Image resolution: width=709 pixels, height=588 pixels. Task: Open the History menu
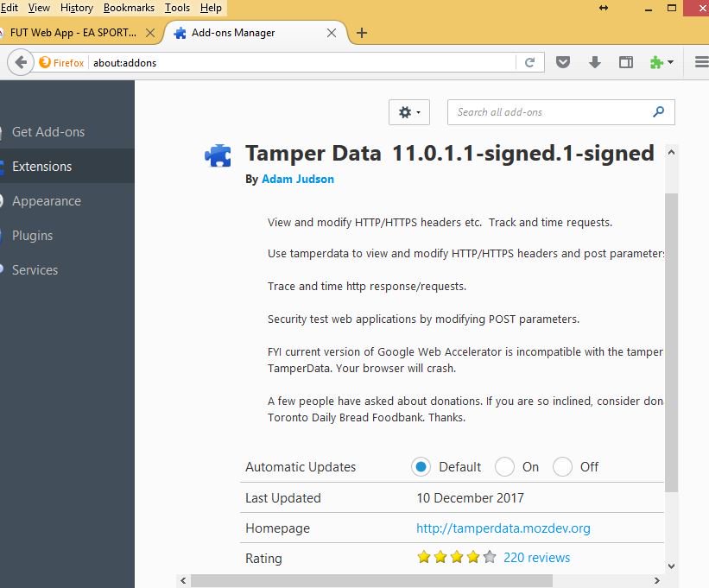pos(76,8)
